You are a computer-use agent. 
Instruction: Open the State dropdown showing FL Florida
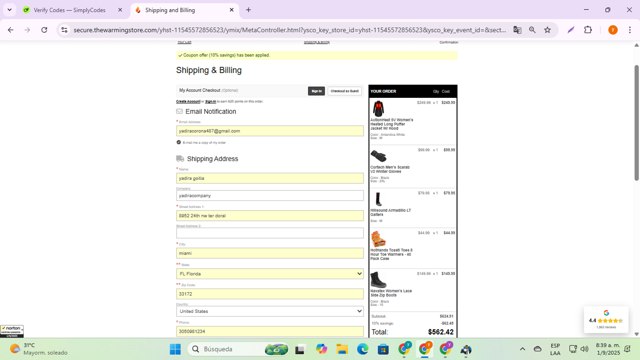270,273
